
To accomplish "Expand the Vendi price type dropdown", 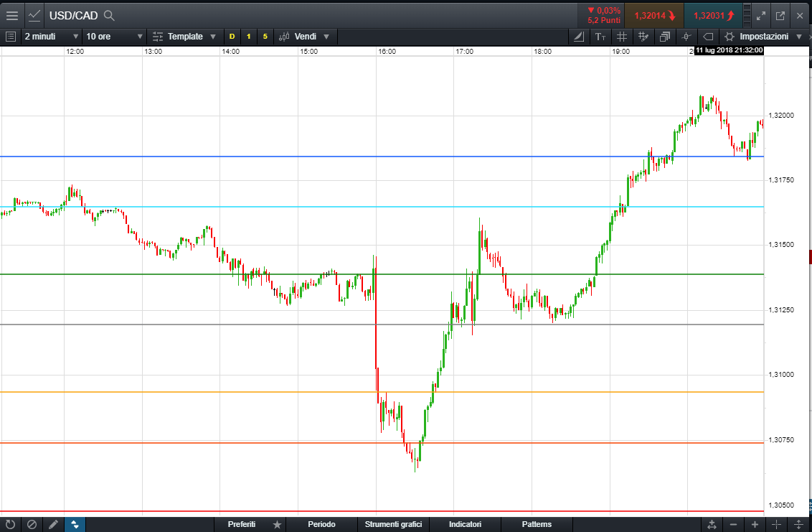I will pos(326,37).
